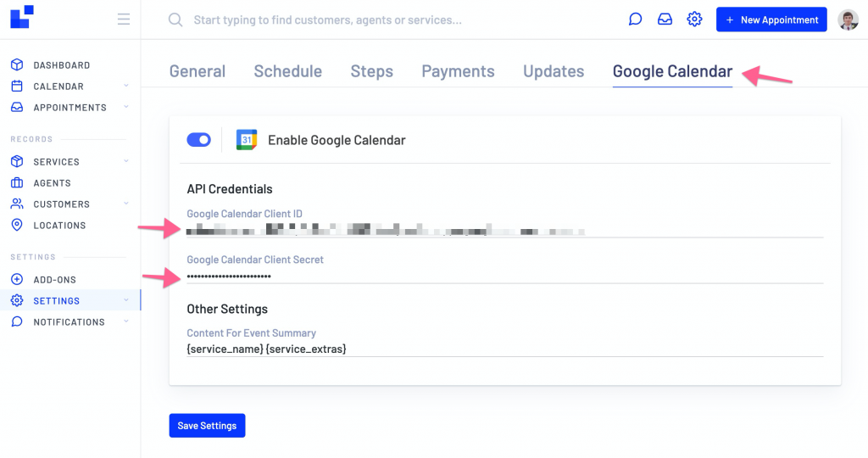Expand the Appointments sidebar submenu chevron
Screen dimensions: 868x458
coord(126,107)
